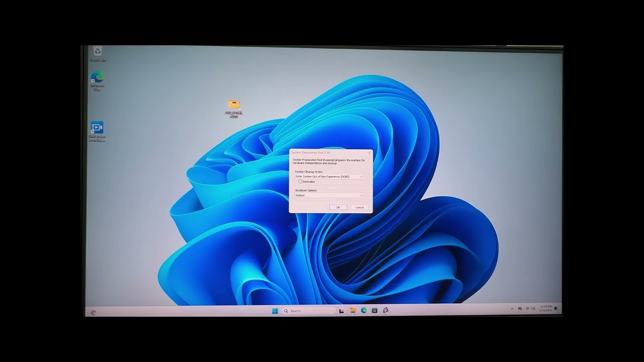Click the Sysprep icon in the taskbar
The image size is (644, 362).
click(385, 310)
